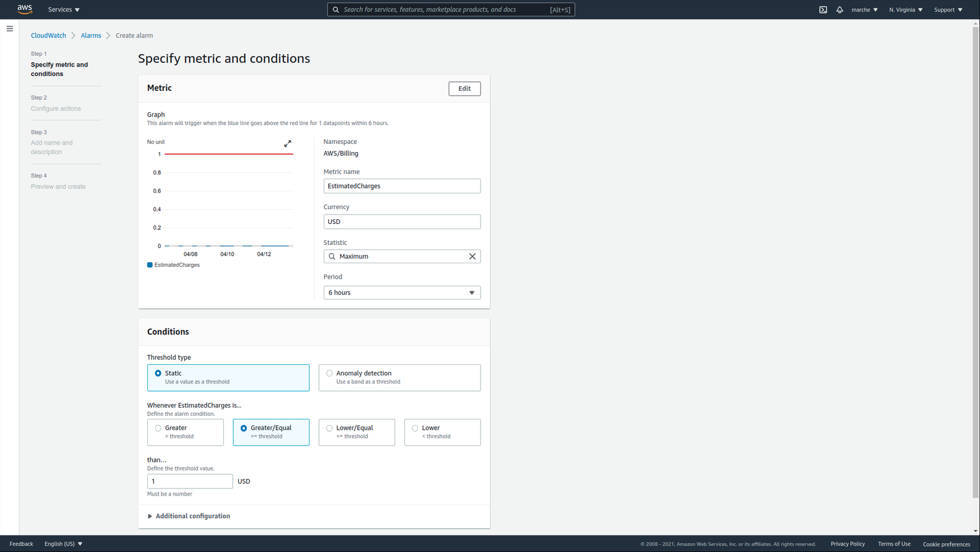Select the Static threshold type

pyautogui.click(x=228, y=378)
